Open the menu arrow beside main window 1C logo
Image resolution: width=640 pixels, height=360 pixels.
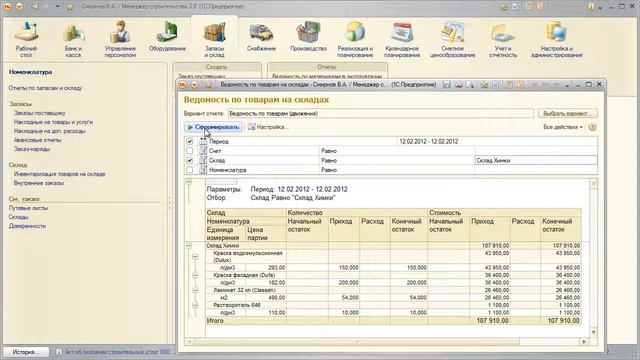pyautogui.click(x=19, y=7)
